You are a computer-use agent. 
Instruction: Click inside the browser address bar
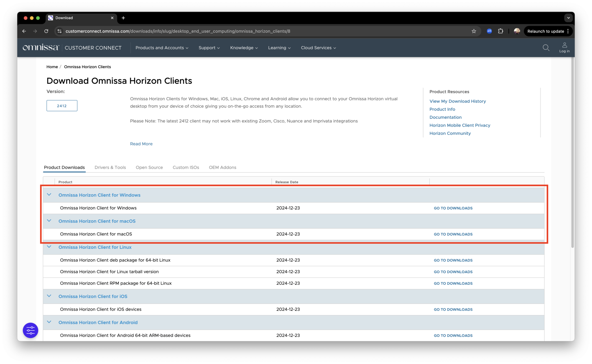pyautogui.click(x=202, y=31)
